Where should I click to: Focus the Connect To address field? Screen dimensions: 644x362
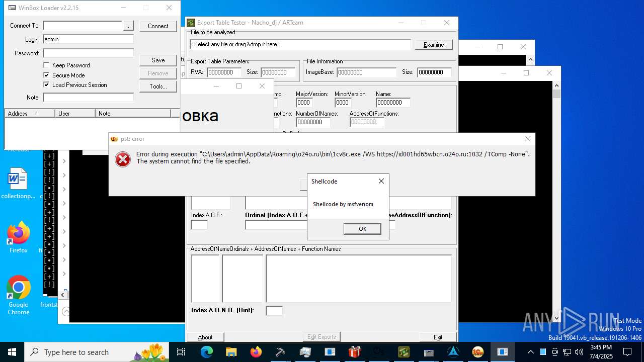point(83,26)
